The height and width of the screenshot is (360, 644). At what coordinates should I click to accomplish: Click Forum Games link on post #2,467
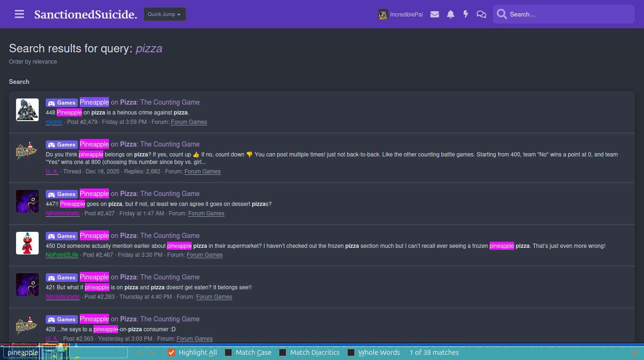205,255
